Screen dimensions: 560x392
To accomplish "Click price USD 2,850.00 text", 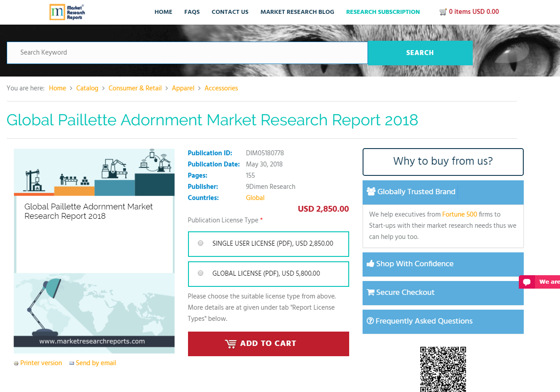I will coord(323,209).
